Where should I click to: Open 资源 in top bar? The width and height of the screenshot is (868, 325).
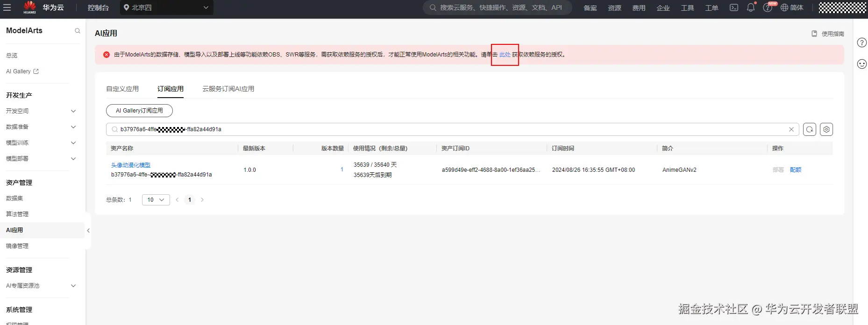point(614,7)
